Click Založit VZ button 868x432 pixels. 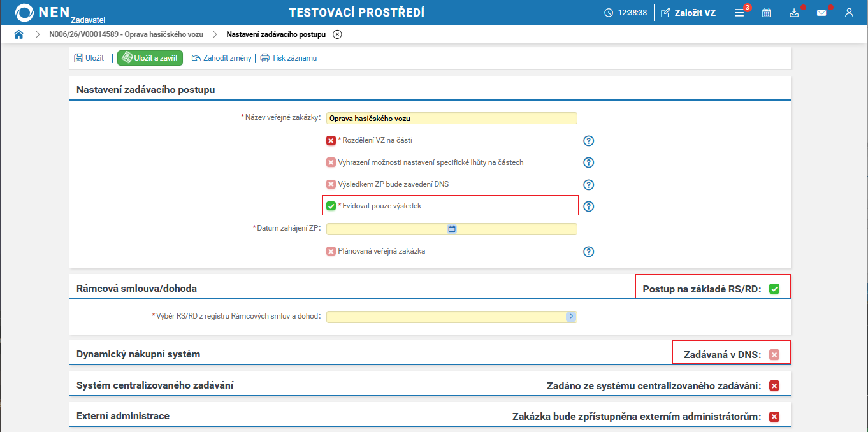pyautogui.click(x=688, y=13)
